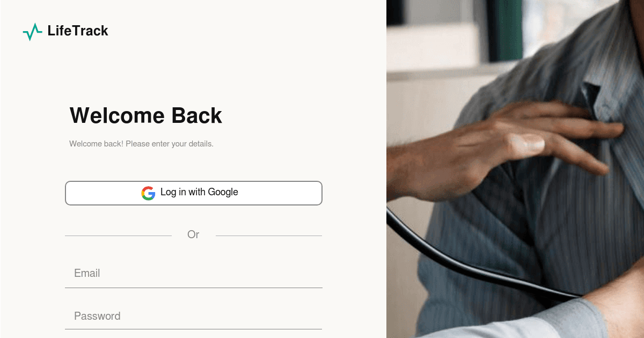Click the LifeTrack heartbeat pulse logo icon

32,32
